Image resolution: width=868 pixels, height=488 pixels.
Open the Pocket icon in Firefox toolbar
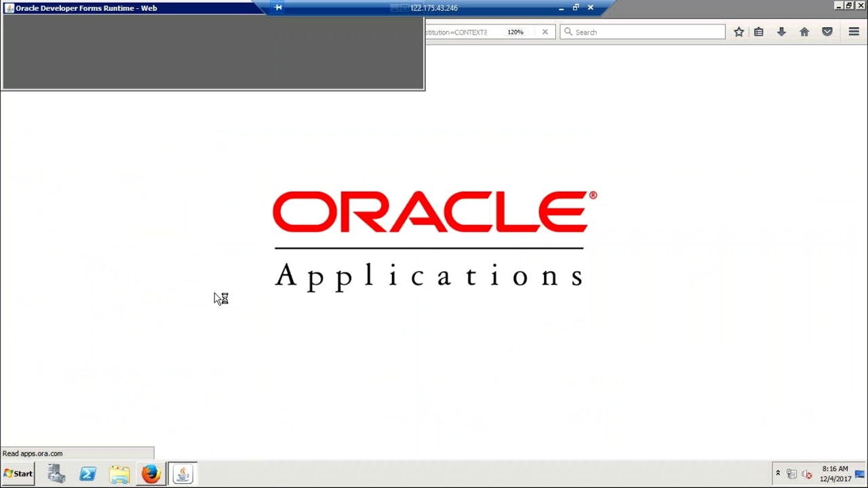pos(827,32)
